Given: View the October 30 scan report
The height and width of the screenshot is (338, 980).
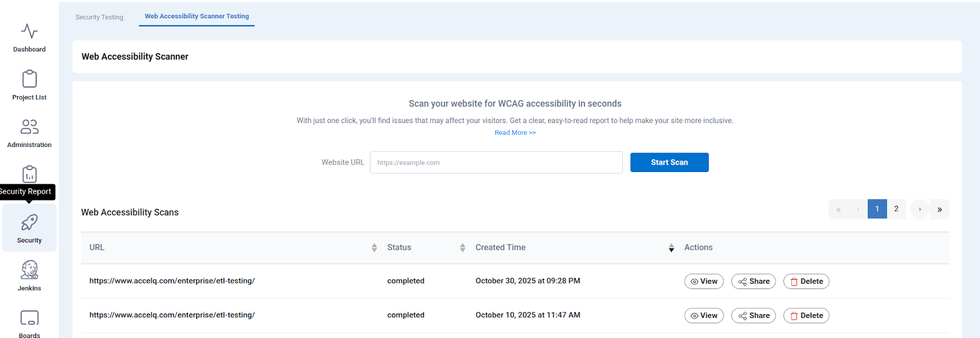Looking at the screenshot, I should pos(704,282).
